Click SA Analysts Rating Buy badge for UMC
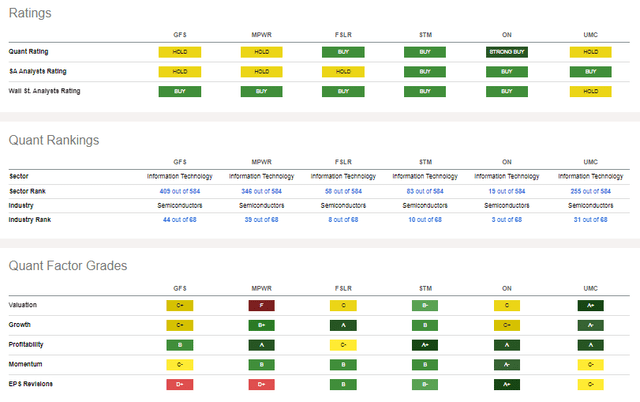This screenshot has width=640, height=402. point(591,71)
